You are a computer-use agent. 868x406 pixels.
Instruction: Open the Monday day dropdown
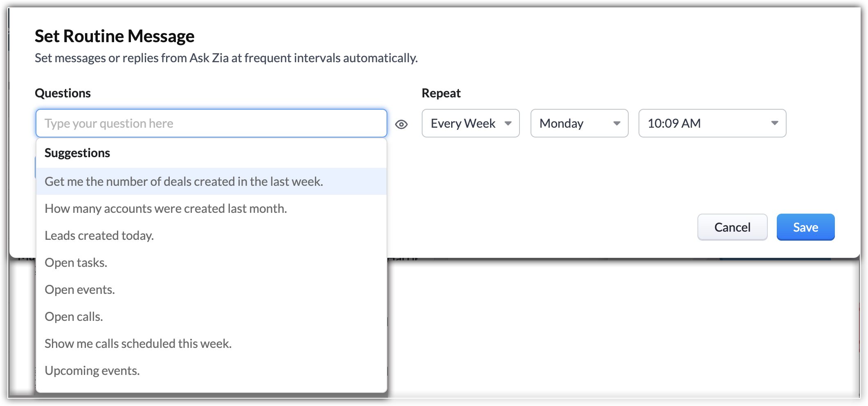point(579,123)
